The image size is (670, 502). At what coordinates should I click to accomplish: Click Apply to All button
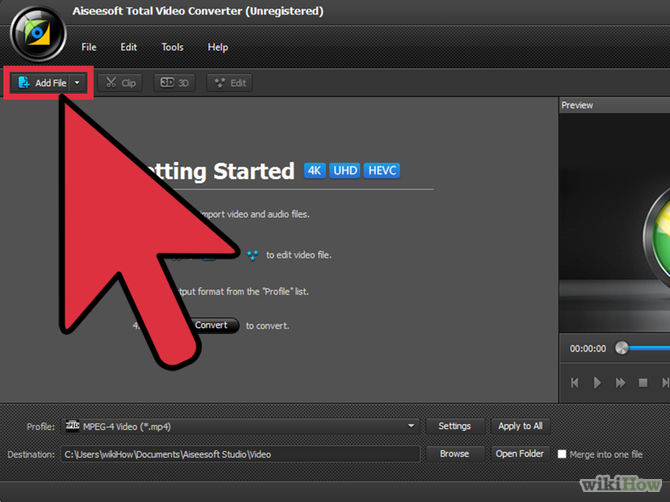pos(520,426)
